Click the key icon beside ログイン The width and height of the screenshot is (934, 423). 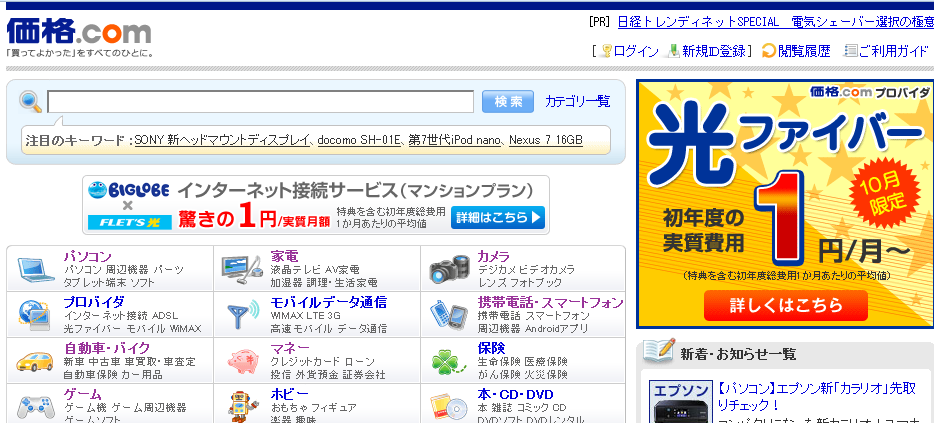606,51
